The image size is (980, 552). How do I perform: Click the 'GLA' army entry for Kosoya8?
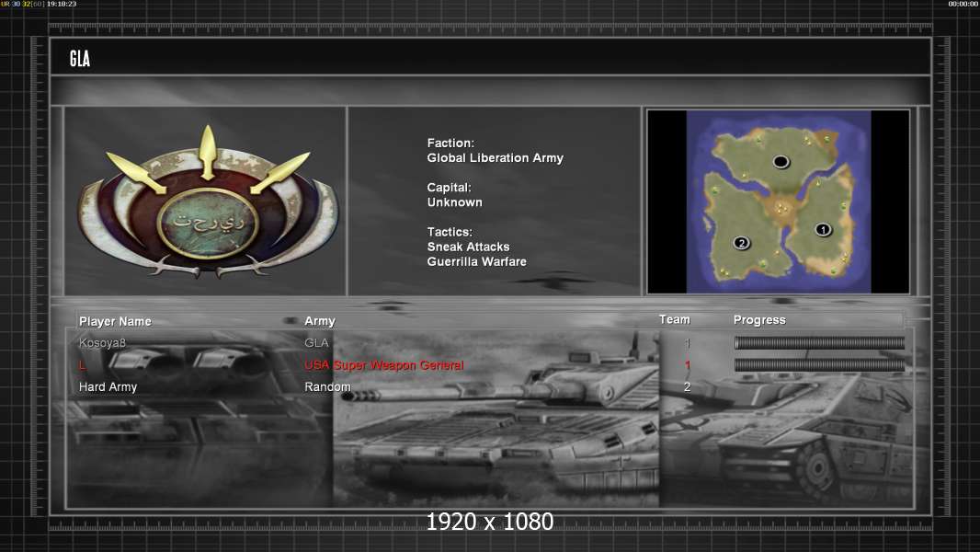click(x=316, y=342)
